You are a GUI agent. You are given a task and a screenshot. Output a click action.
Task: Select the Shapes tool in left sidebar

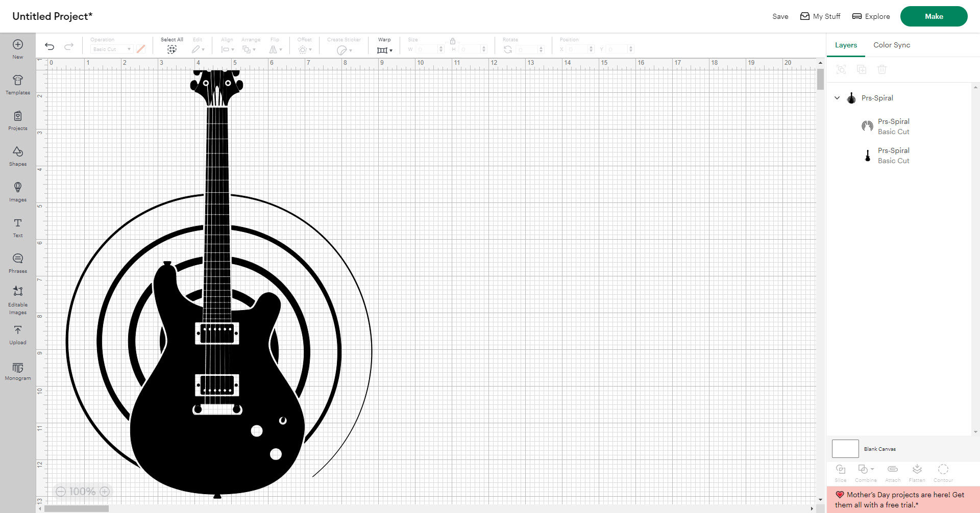(17, 156)
